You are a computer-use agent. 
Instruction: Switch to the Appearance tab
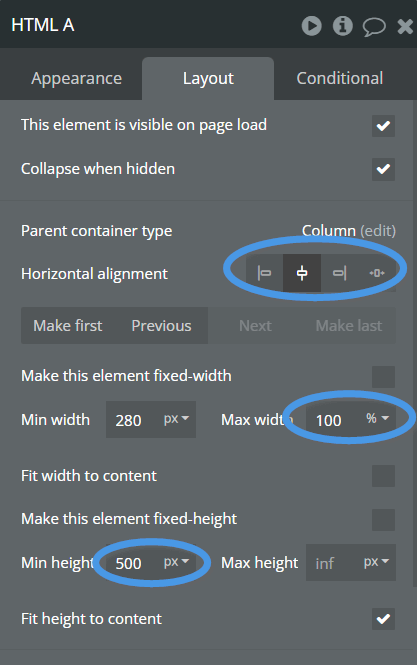click(x=76, y=78)
